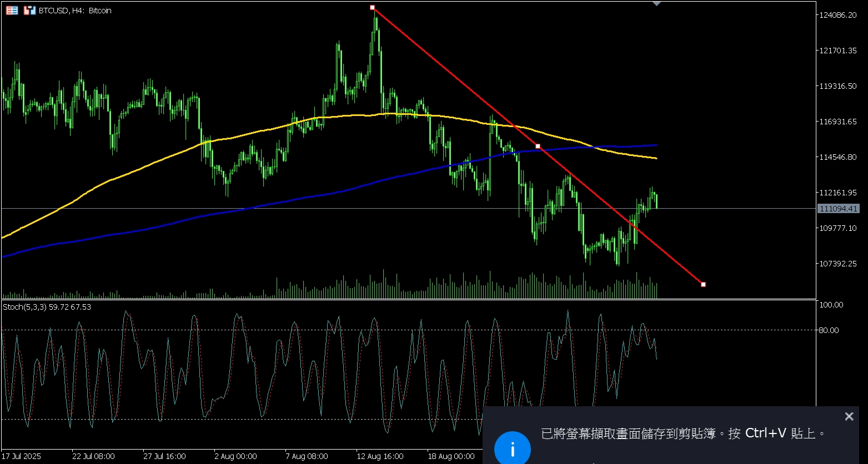Screen dimensions: 868x464
Task: Open the Depth of Market icon
Action: [x=12, y=11]
